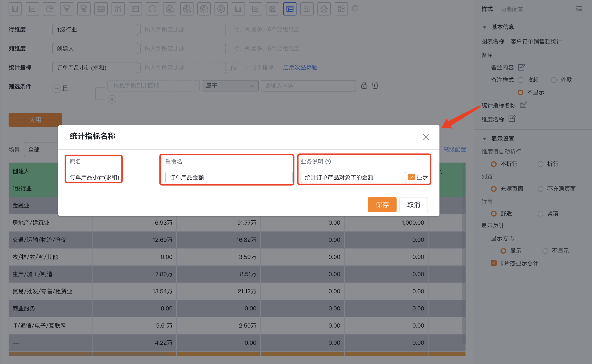Open the 属于 condition dropdown
Screen dimensions: 592x364
click(x=230, y=86)
